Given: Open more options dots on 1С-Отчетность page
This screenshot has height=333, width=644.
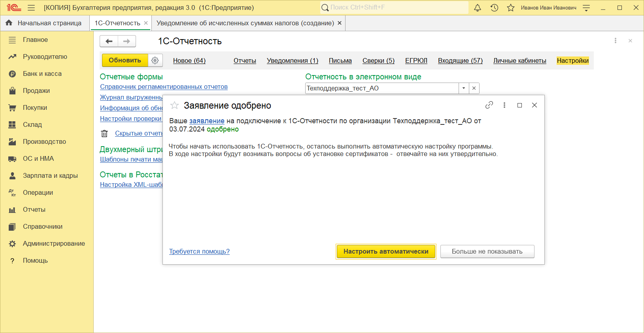Looking at the screenshot, I should [x=616, y=41].
